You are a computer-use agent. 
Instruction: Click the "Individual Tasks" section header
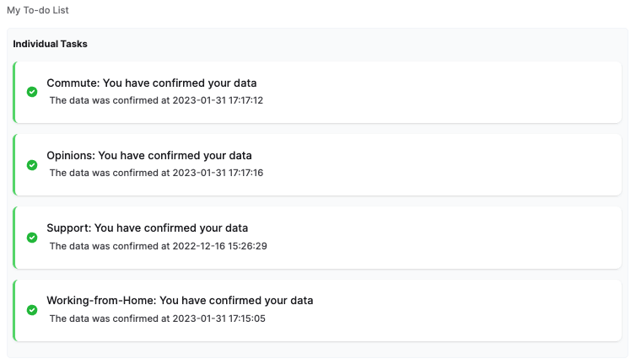click(50, 43)
